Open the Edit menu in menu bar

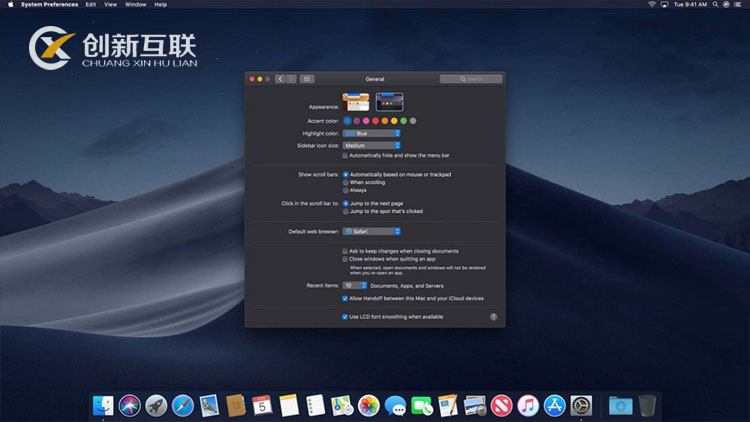point(91,5)
